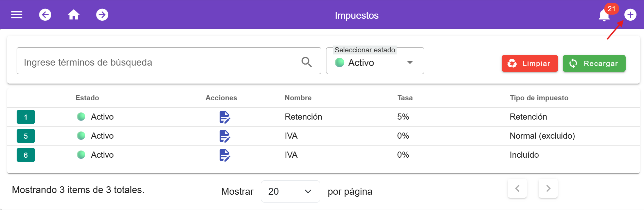Select the row ID badge 6
This screenshot has width=644, height=210.
pyautogui.click(x=26, y=155)
